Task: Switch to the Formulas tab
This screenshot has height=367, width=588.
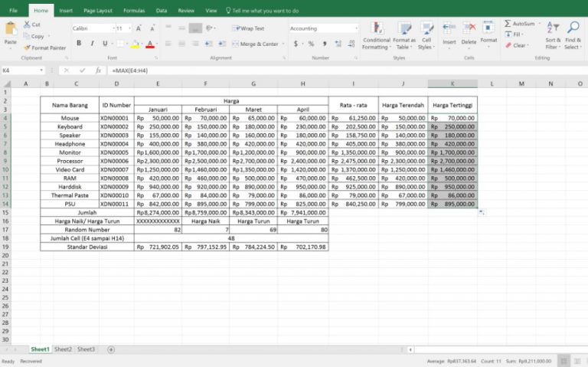Action: [x=134, y=11]
